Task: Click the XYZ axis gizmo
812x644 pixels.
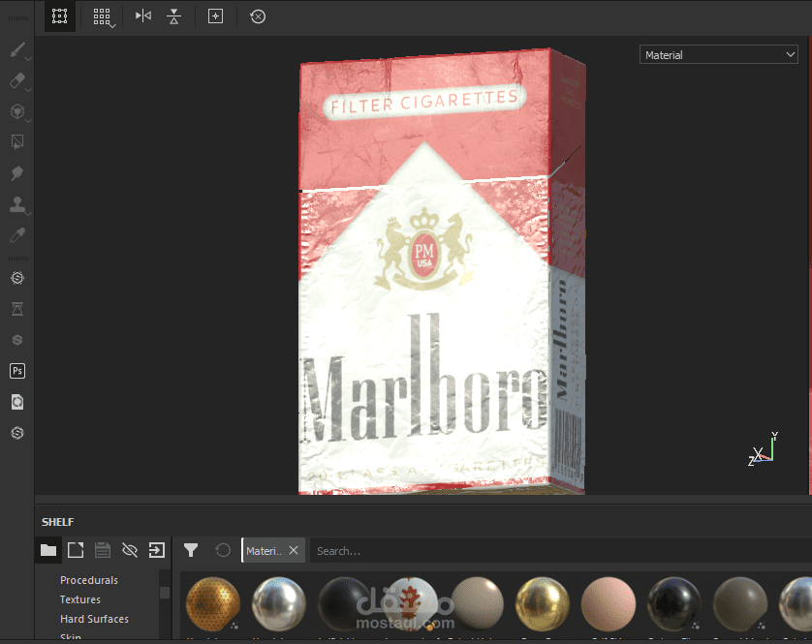Action: [x=763, y=450]
